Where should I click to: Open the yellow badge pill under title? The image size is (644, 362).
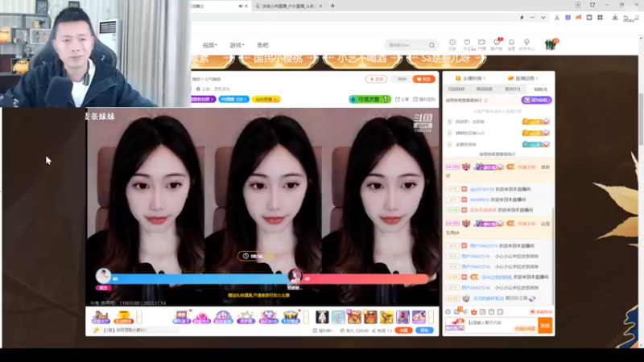coord(266,99)
